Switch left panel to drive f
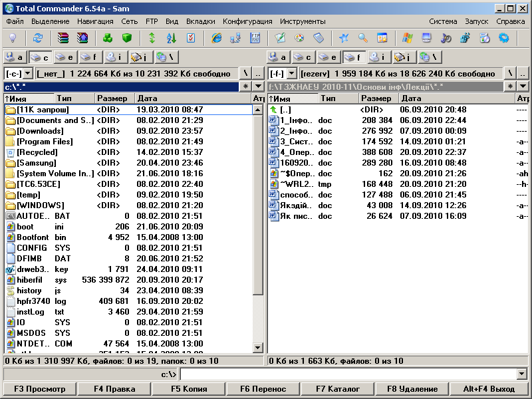The image size is (532, 399). (x=90, y=57)
